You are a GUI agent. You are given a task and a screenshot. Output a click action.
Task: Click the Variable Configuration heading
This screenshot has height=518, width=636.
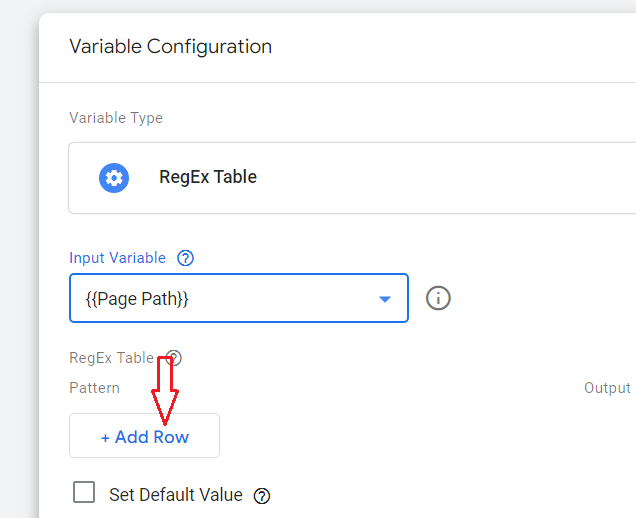[170, 47]
